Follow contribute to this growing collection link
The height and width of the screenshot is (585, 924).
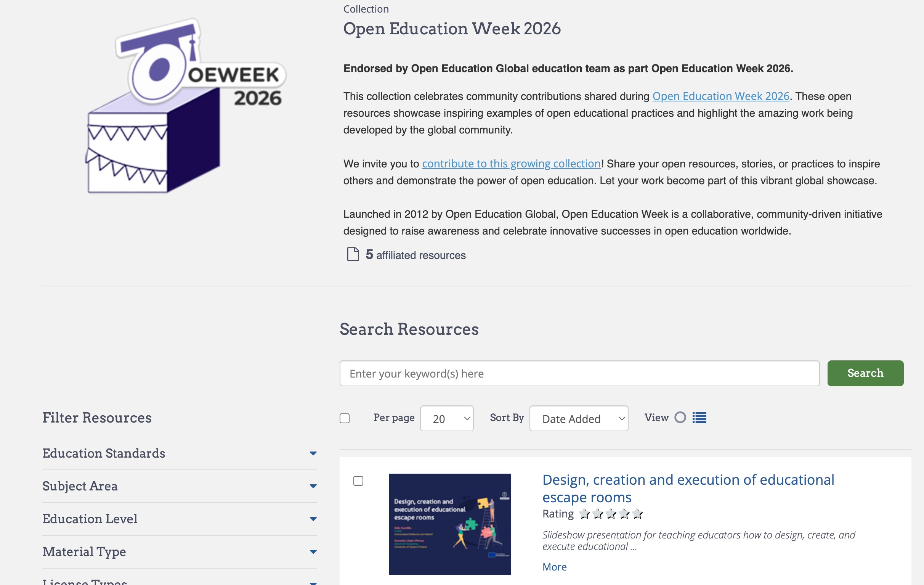click(511, 164)
